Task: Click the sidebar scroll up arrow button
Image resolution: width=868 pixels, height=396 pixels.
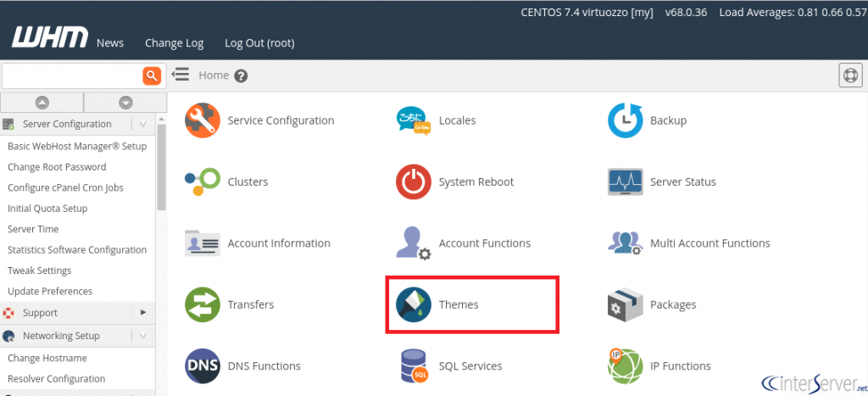Action: point(42,103)
